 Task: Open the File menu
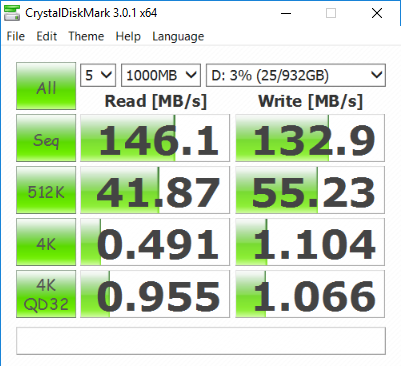(x=16, y=36)
